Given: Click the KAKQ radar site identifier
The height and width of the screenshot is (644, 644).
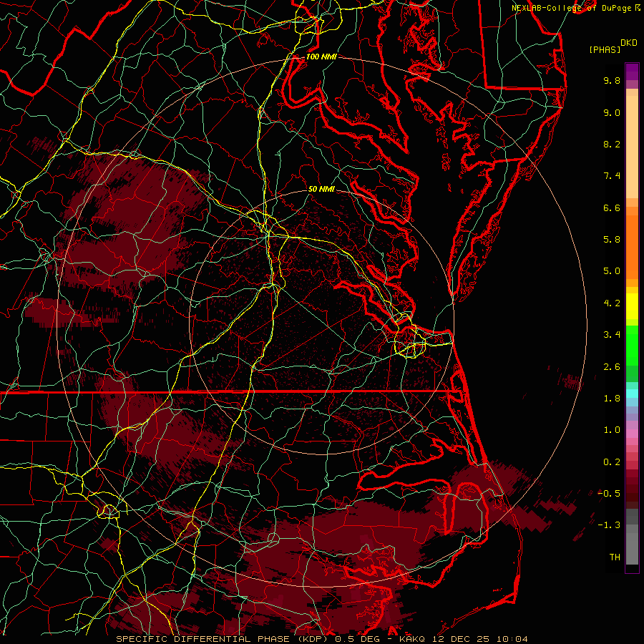Looking at the screenshot, I should [413, 639].
